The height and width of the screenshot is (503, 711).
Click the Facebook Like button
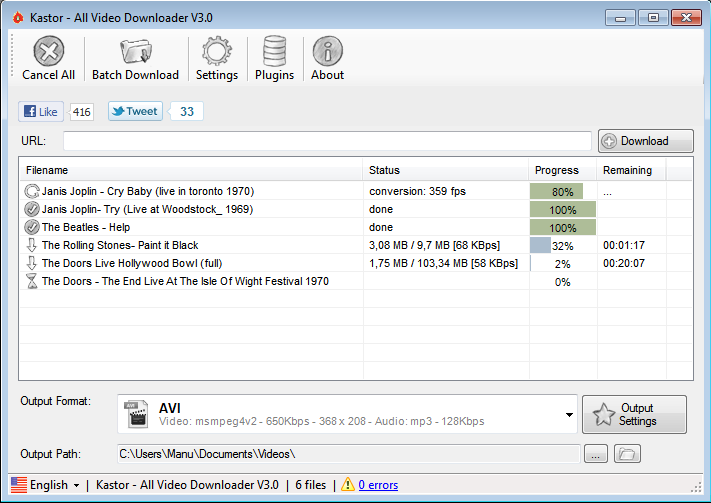coord(41,112)
